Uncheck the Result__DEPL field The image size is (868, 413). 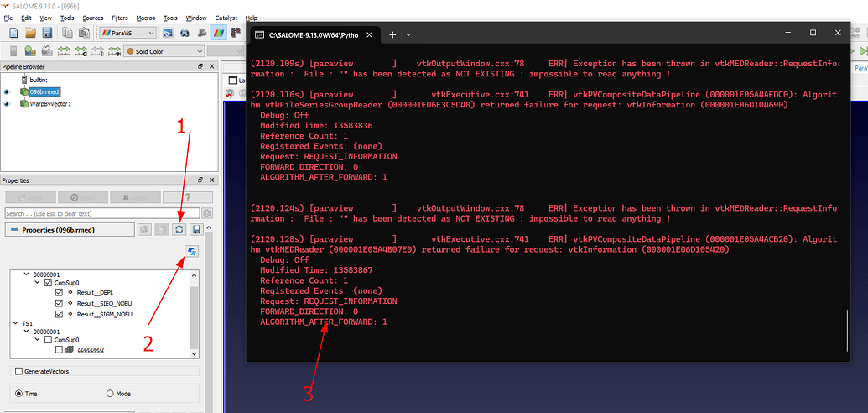[x=60, y=292]
